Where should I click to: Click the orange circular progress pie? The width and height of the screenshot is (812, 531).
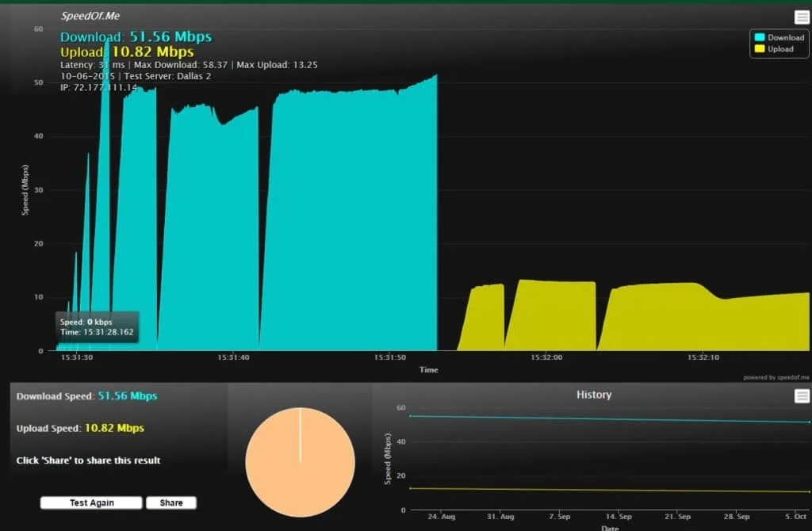[x=300, y=460]
